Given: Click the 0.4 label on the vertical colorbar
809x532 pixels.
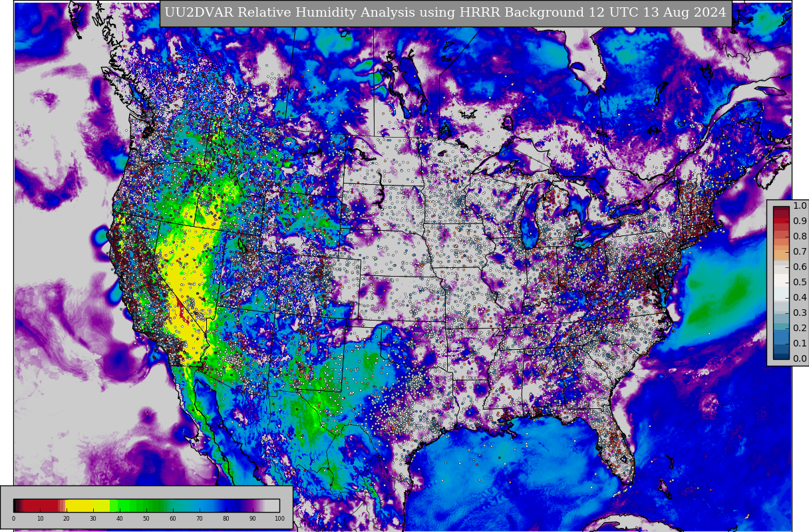Looking at the screenshot, I should (x=800, y=298).
